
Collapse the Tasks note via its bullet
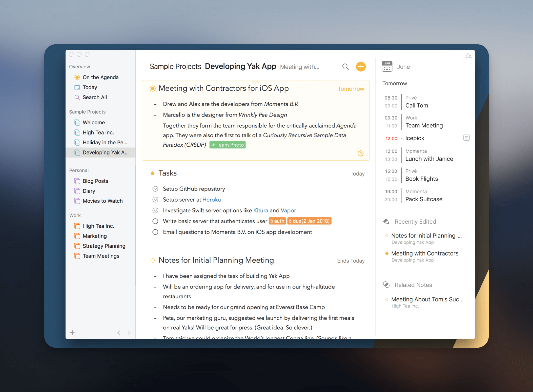[153, 173]
